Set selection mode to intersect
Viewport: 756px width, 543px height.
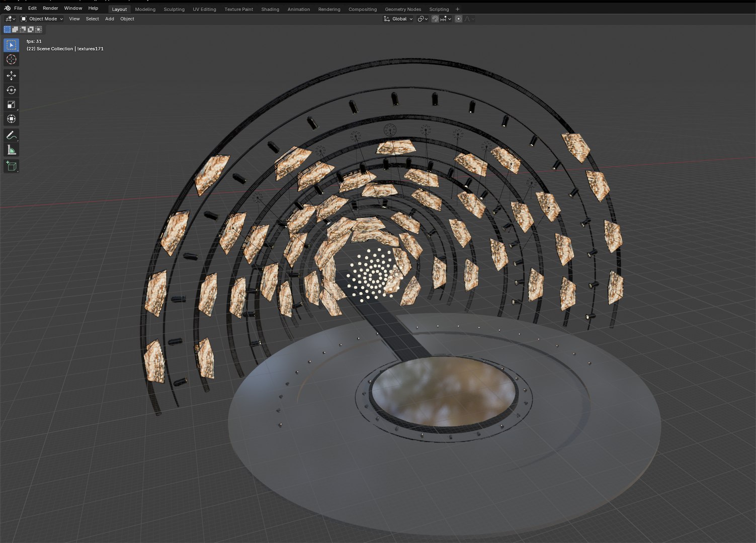(38, 29)
